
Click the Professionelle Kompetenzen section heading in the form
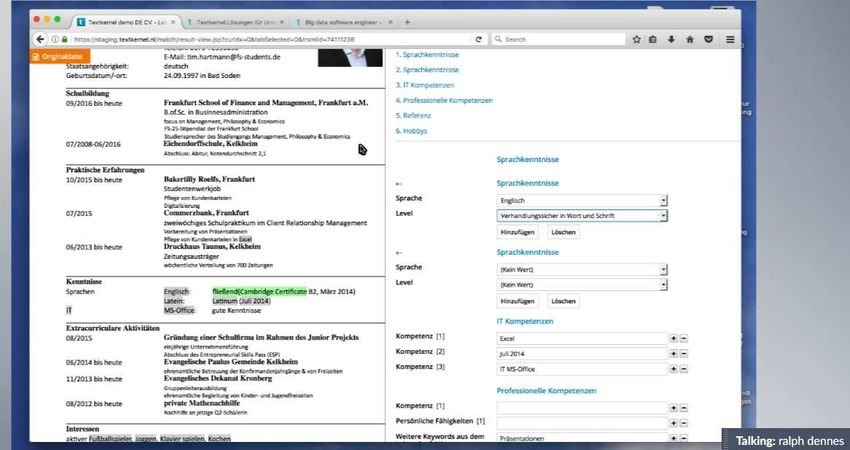coord(546,391)
